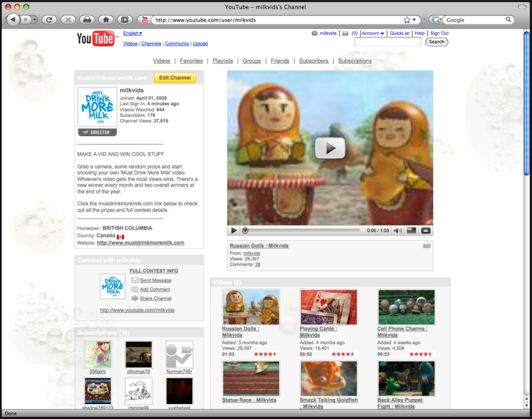This screenshot has height=419, width=532.
Task: Open inbox via envelope icon
Action: (x=345, y=33)
